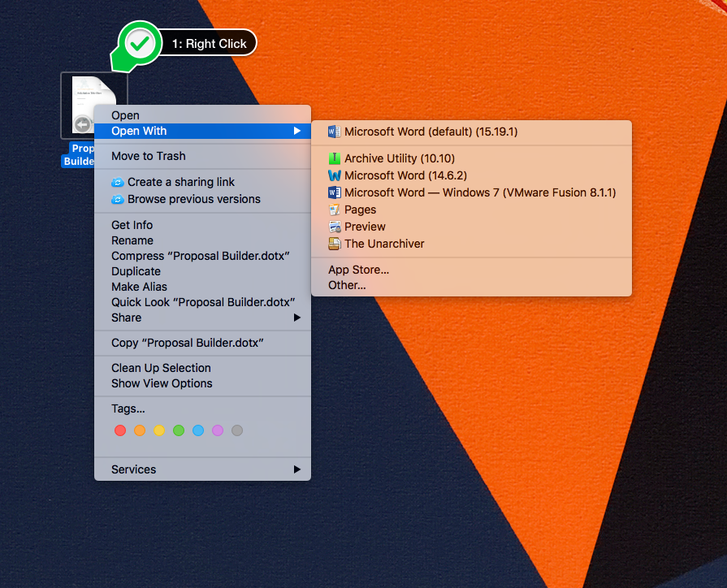This screenshot has height=588, width=727.
Task: Apply the red tag color
Action: pos(120,430)
